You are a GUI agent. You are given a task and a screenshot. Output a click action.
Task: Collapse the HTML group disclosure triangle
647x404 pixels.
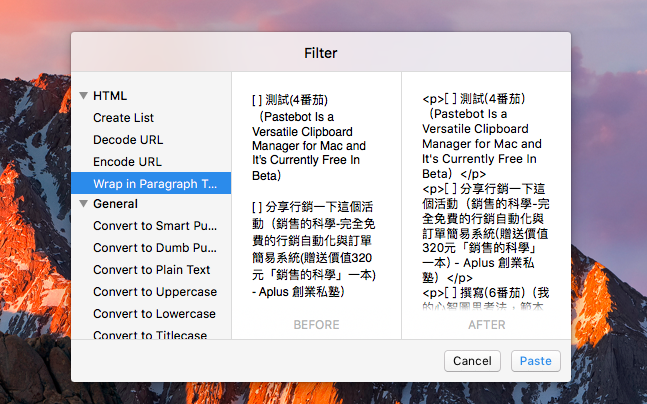coord(84,96)
